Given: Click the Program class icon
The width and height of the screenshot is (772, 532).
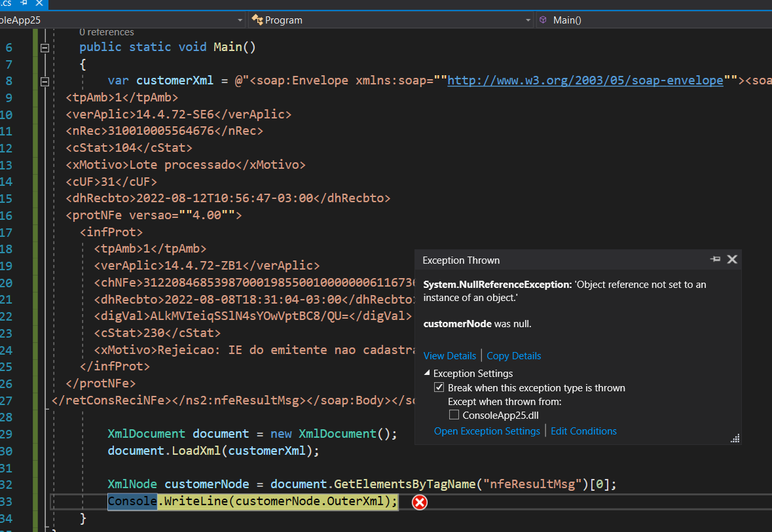Looking at the screenshot, I should [257, 20].
